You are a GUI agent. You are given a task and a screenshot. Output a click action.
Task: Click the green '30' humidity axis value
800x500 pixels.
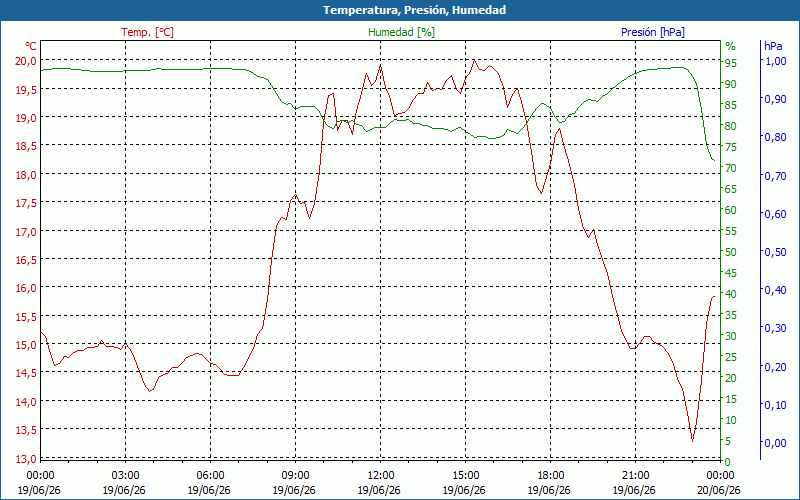(x=731, y=336)
